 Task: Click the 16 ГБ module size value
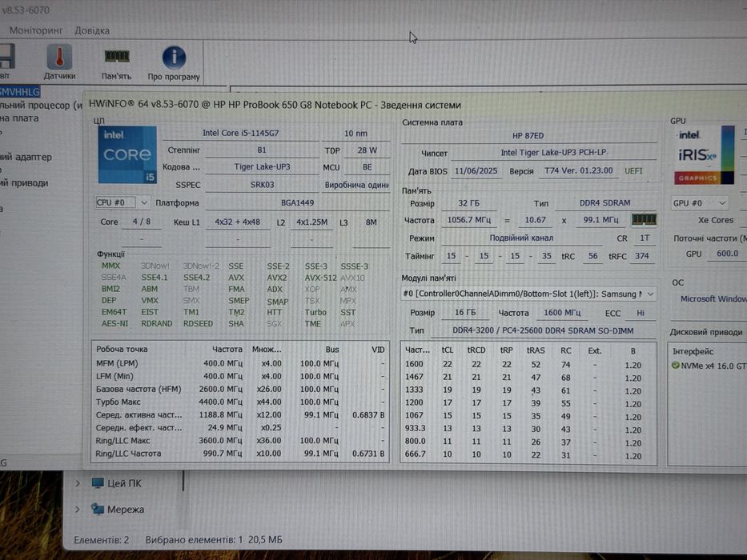[465, 313]
